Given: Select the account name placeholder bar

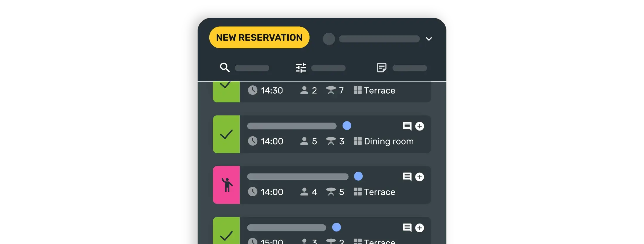Looking at the screenshot, I should click(379, 39).
